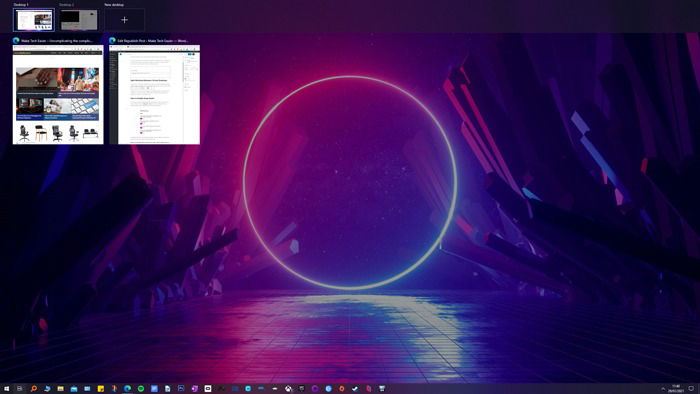Open the yellow Sticky Notes taskbar icon
Viewport: 700px width, 394px height.
pos(101,389)
